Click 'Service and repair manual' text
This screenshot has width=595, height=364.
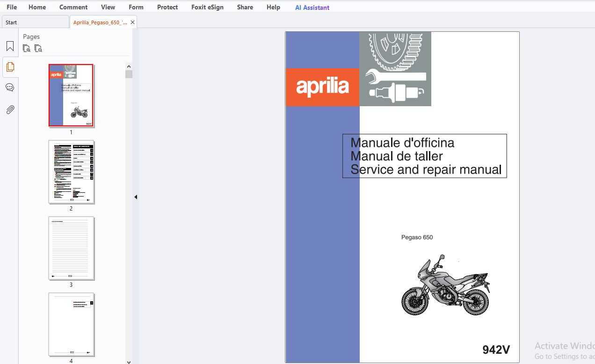click(426, 169)
